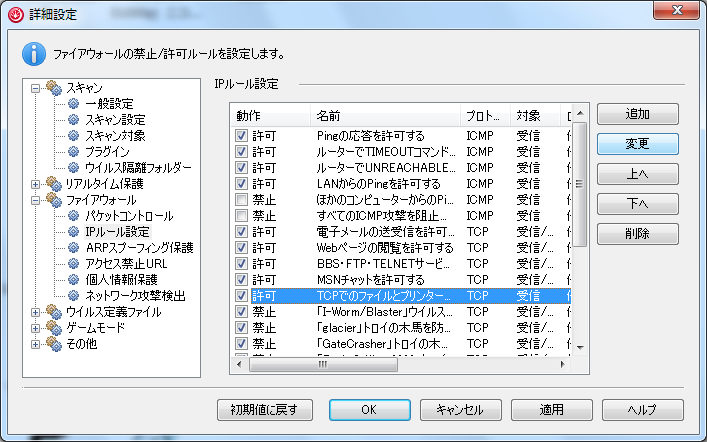
Task: Enable the すべてのICMP攻撃を阻止 rule checkbox
Action: [241, 215]
